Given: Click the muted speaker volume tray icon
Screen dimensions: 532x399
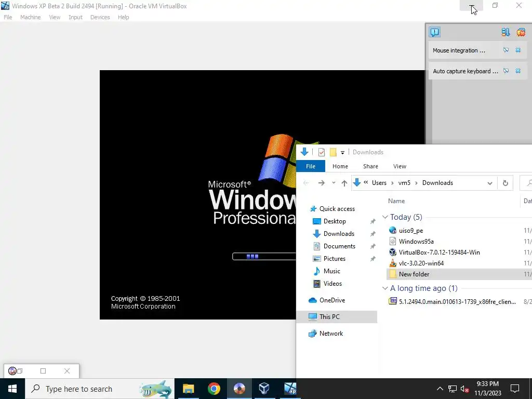Looking at the screenshot, I should [465, 389].
